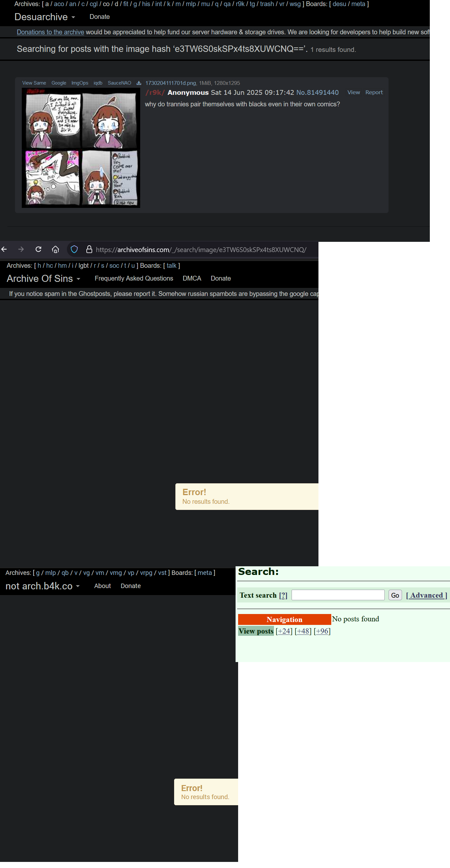This screenshot has width=450, height=868.
Task: Open the lgbt archive on Archive Of Sins
Action: (84, 266)
